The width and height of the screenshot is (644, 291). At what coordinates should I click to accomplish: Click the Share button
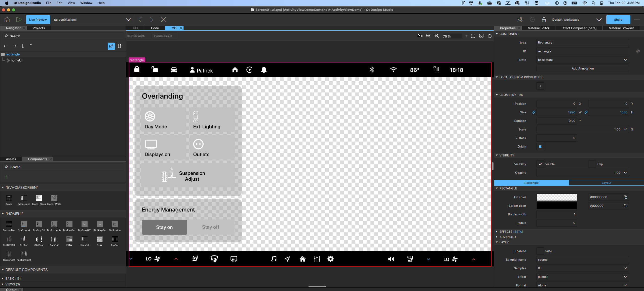[618, 20]
